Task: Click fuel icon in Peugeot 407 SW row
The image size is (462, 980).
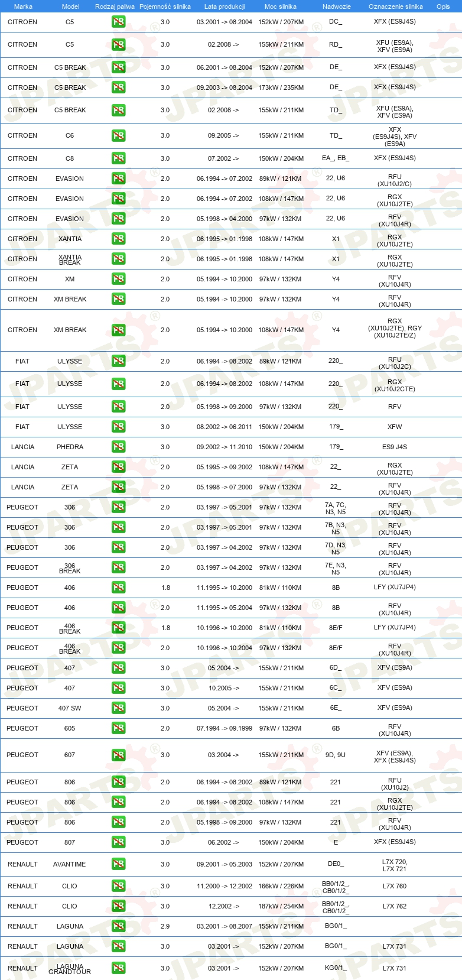Action: 119,708
